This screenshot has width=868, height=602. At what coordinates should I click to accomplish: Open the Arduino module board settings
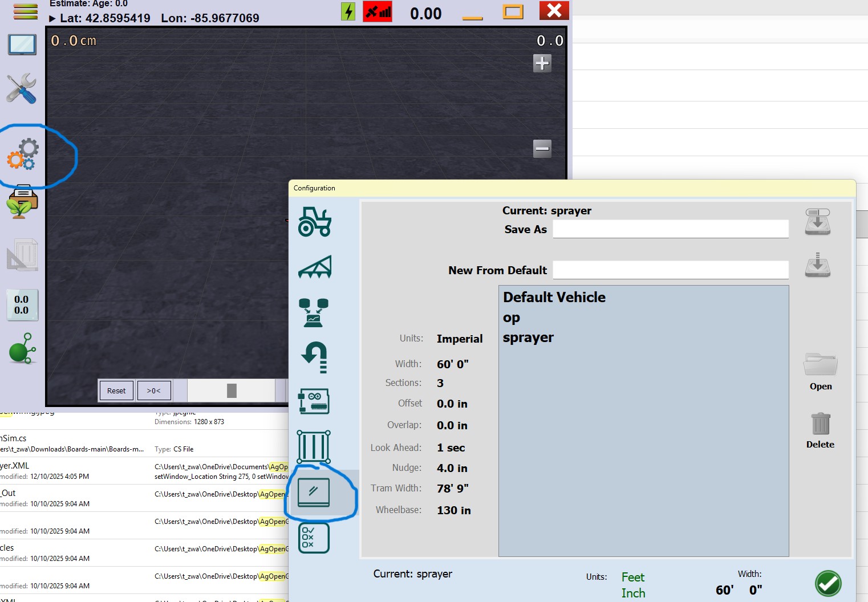tap(314, 401)
